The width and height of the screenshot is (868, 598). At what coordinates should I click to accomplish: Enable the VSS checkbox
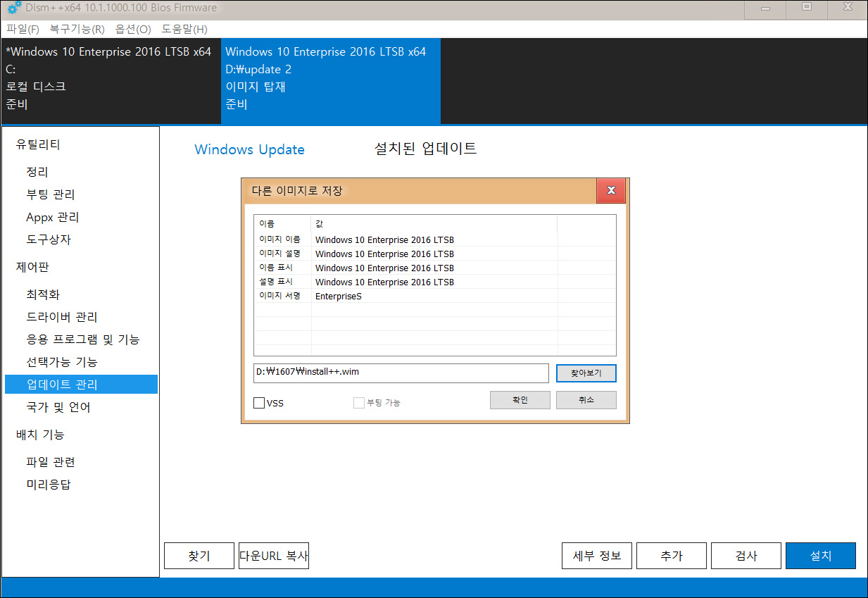[x=259, y=403]
